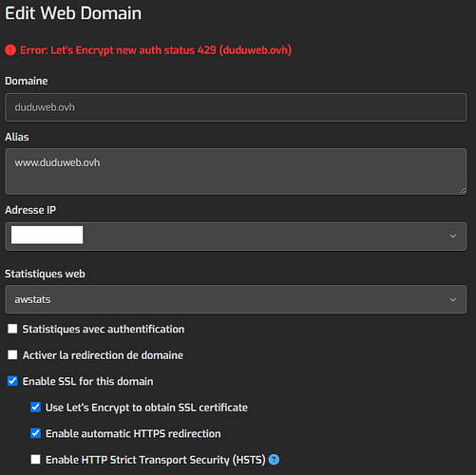476x475 pixels.
Task: Click the Domaine field with duduweb.ovh
Action: click(x=236, y=107)
